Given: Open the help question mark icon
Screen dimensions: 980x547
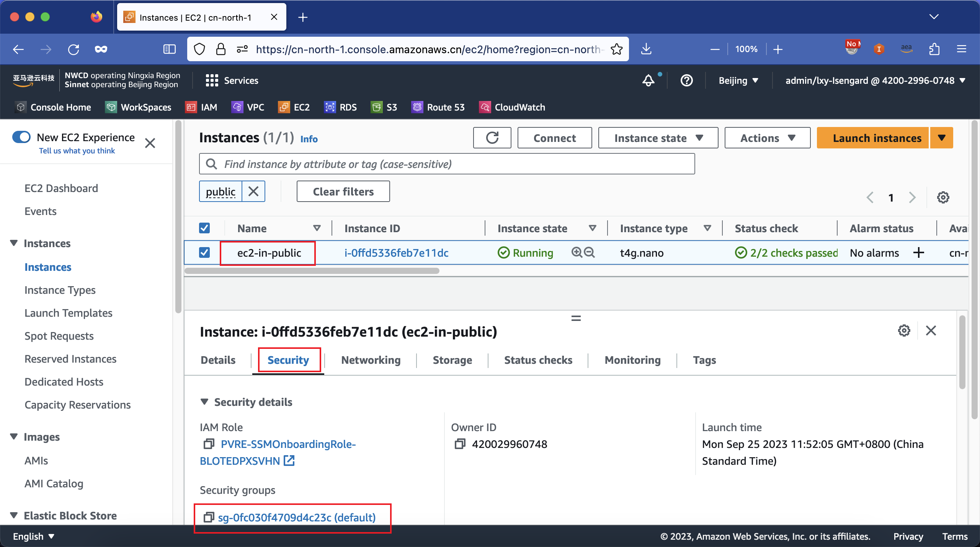Looking at the screenshot, I should (x=687, y=80).
